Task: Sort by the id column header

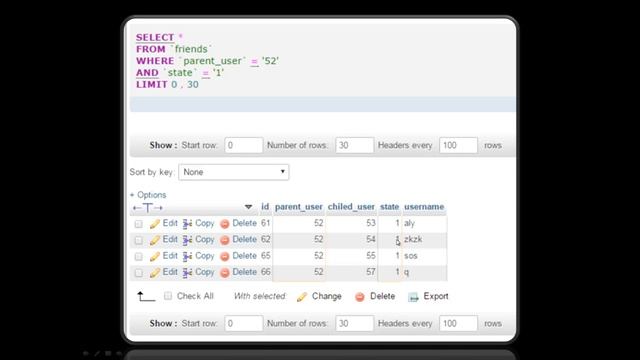Action: coord(265,207)
